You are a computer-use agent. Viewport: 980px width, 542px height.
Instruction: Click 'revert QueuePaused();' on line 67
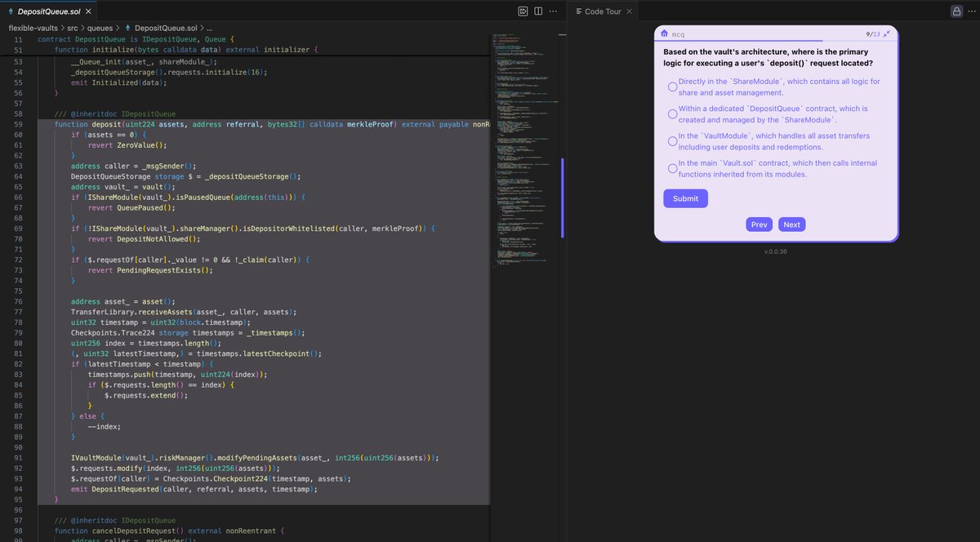[x=131, y=208]
